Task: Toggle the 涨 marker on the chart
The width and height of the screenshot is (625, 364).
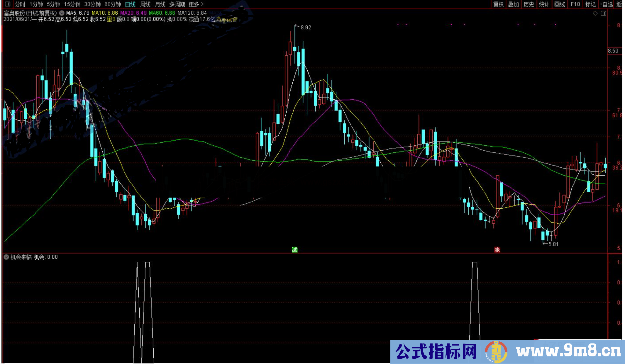Action: (498, 250)
